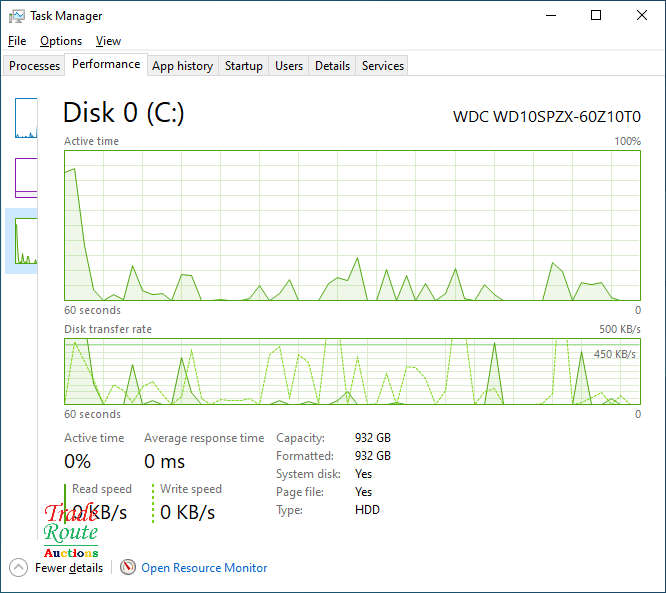Click the Resource Monitor gauge icon
This screenshot has height=593, width=666.
(x=128, y=567)
